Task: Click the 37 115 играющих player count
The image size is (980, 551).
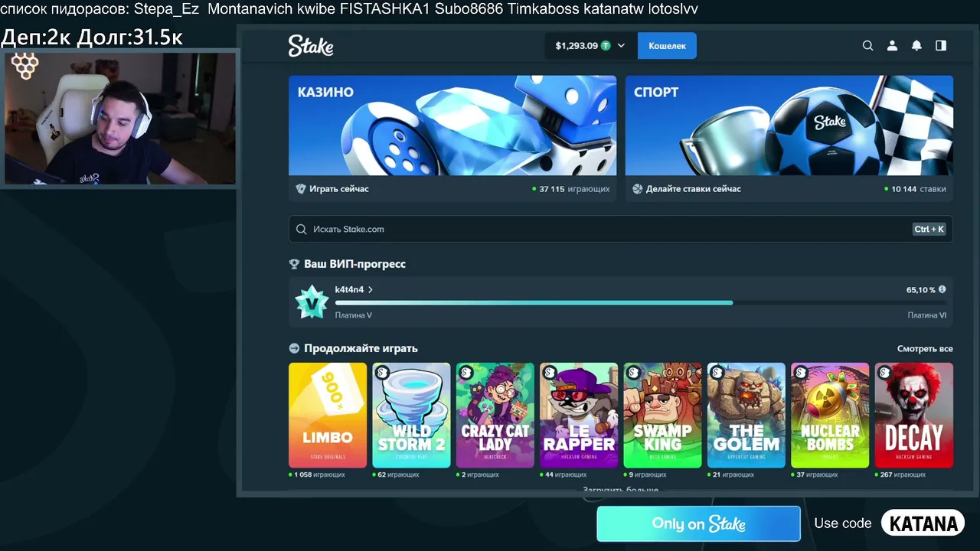Action: (x=574, y=189)
